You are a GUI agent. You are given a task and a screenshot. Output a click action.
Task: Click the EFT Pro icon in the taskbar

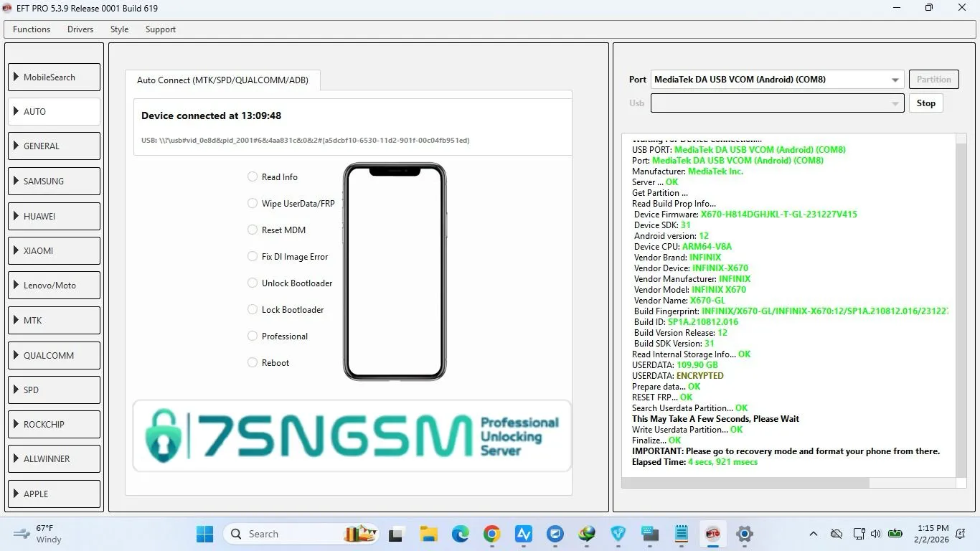click(x=712, y=534)
